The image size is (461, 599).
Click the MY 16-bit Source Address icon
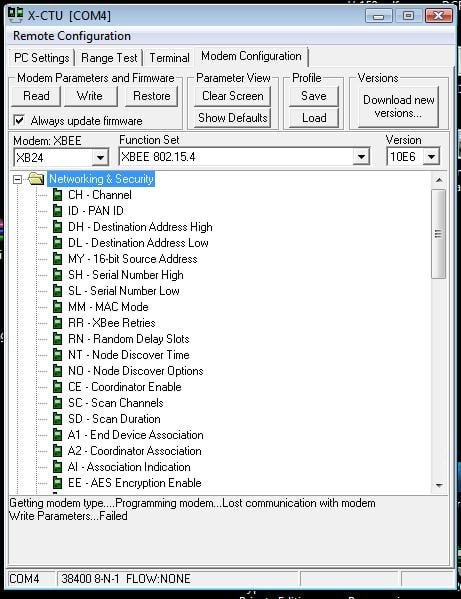point(57,259)
